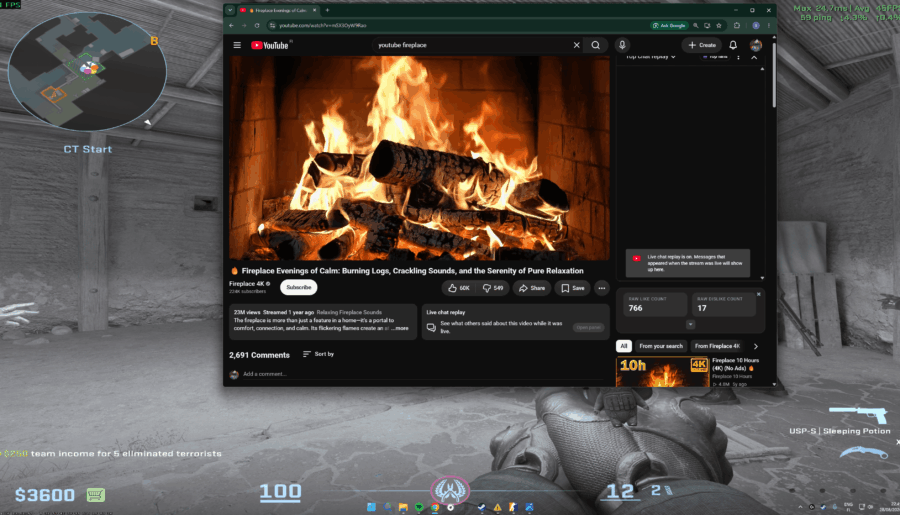Click the Share button under video
900x515 pixels.
pos(532,288)
